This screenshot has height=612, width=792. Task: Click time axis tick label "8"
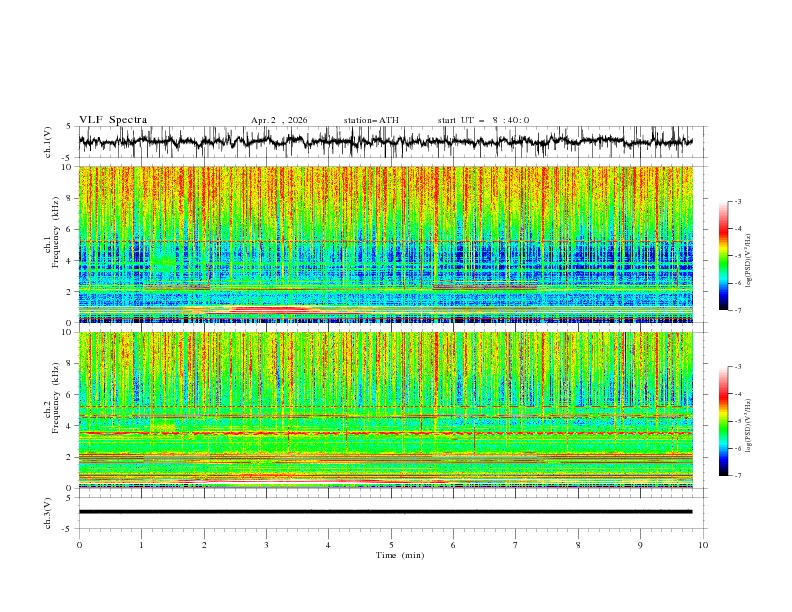578,545
